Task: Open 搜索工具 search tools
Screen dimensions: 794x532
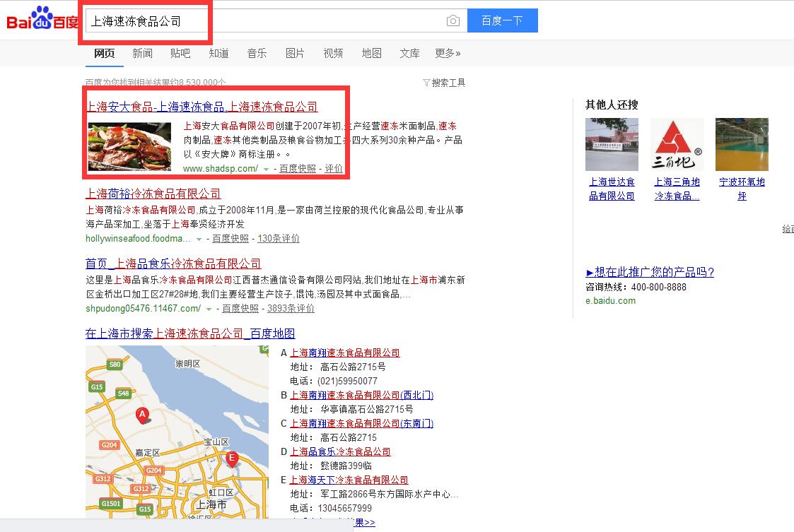Action: coord(448,83)
